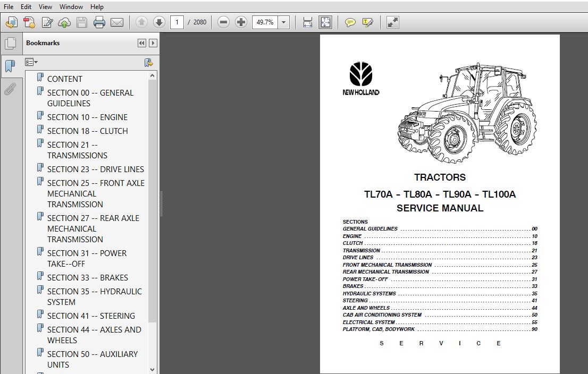The image size is (588, 374).
Task: Toggle fit one full page view
Action: 325,22
